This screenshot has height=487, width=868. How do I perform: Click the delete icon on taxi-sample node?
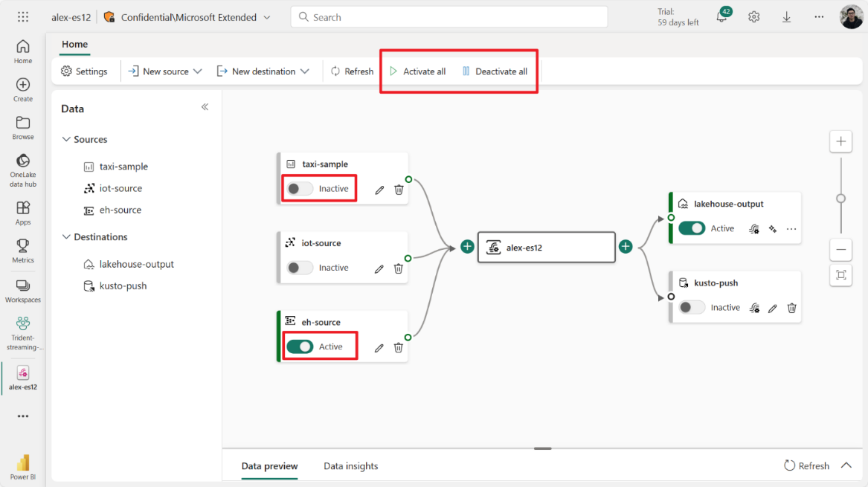(x=399, y=190)
